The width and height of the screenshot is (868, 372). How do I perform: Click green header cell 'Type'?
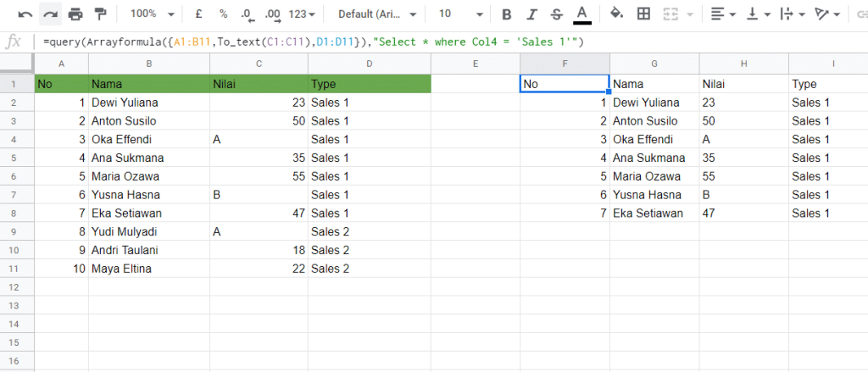pyautogui.click(x=370, y=84)
